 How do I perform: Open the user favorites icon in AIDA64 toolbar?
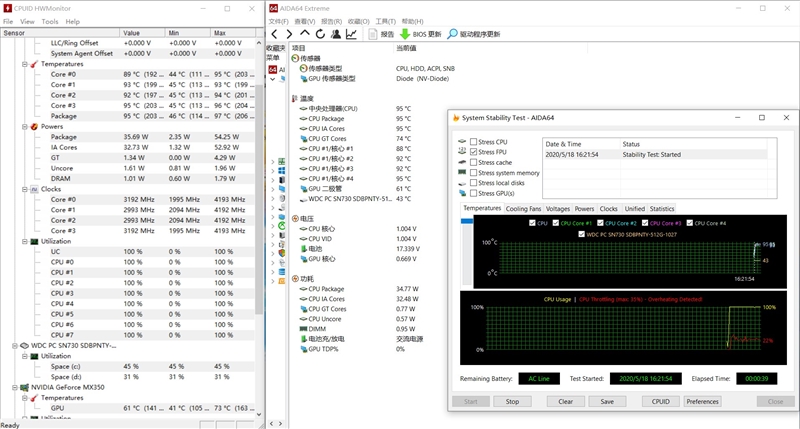pos(335,34)
